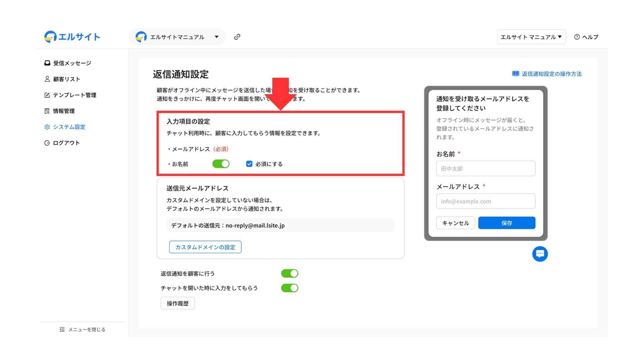The image size is (644, 362).
Task: Click the お名前 text input field
Action: click(x=485, y=169)
